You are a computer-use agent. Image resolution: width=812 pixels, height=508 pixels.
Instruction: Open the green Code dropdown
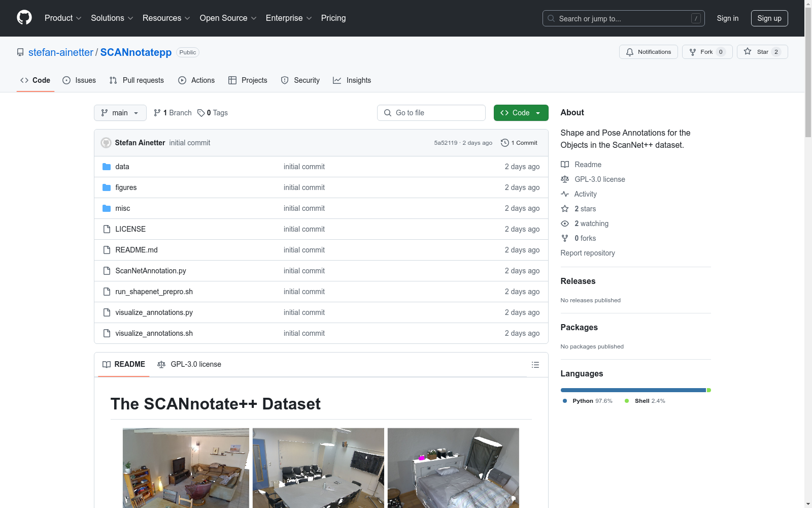click(521, 113)
